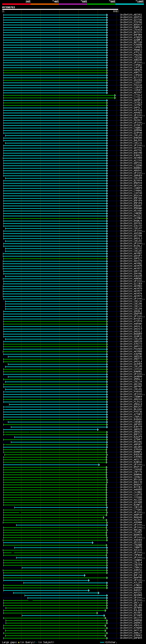Select the UniRef100_C7TZL2 hit label
The image size is (146, 644).
pyautogui.click(x=131, y=95)
